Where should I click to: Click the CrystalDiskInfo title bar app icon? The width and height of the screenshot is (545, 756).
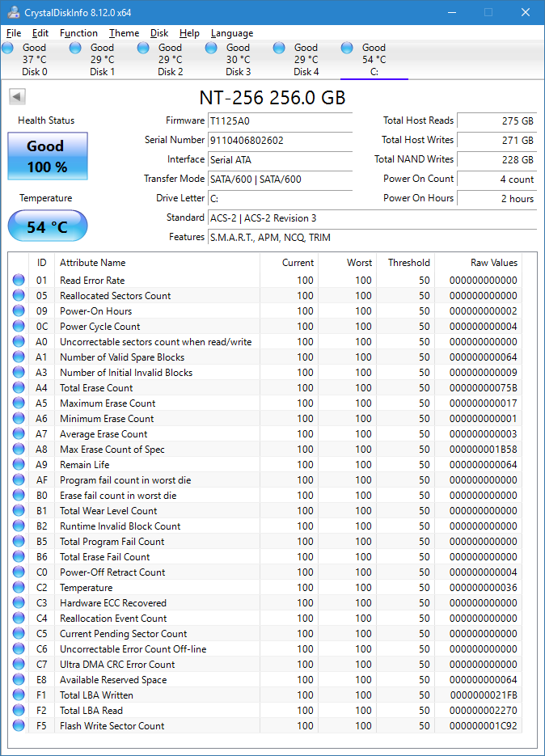point(14,13)
